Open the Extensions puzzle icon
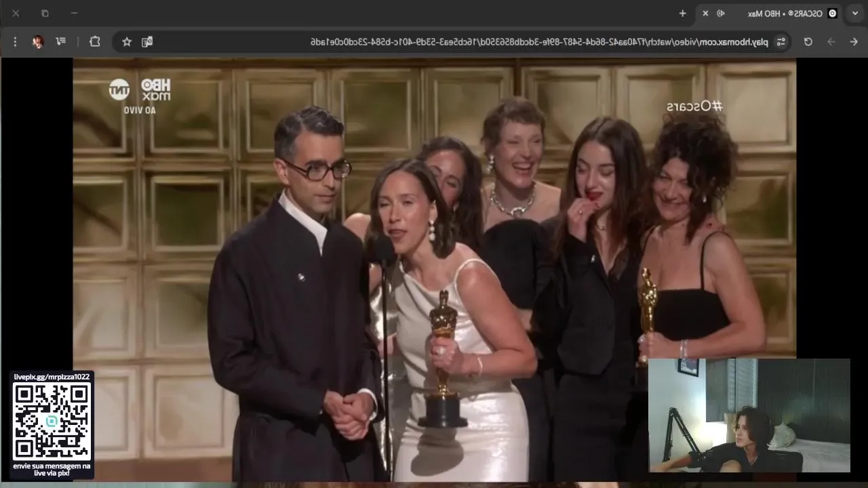Image resolution: width=868 pixels, height=488 pixels. pos(95,41)
